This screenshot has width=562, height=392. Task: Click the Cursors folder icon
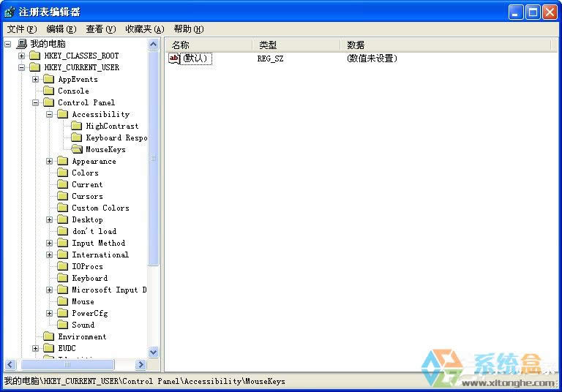click(63, 196)
